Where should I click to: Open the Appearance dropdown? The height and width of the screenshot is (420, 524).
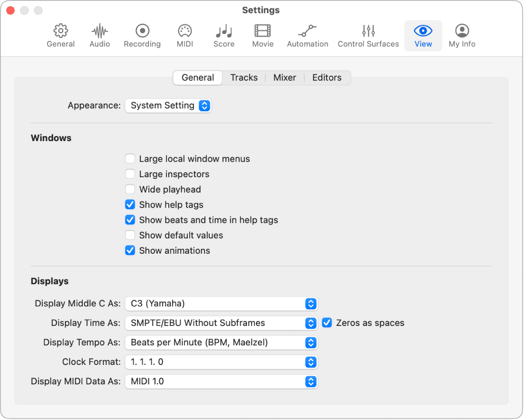168,105
